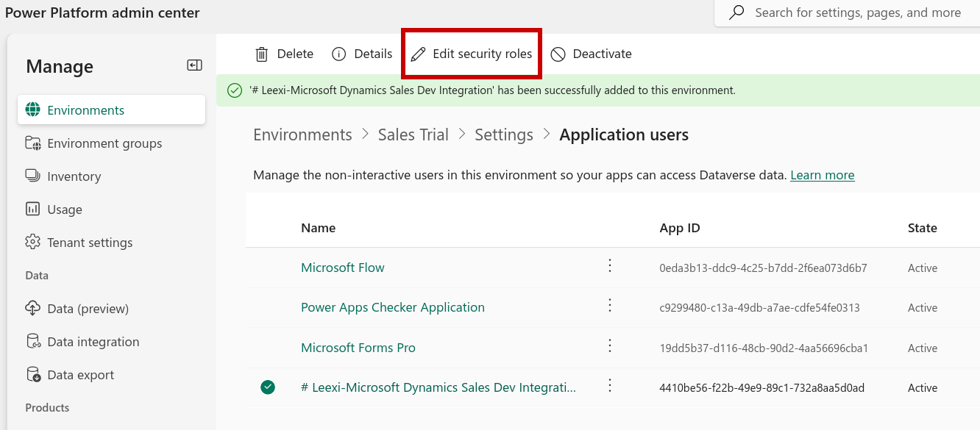
Task: Open more options for Power Apps Checker Application
Action: [609, 306]
